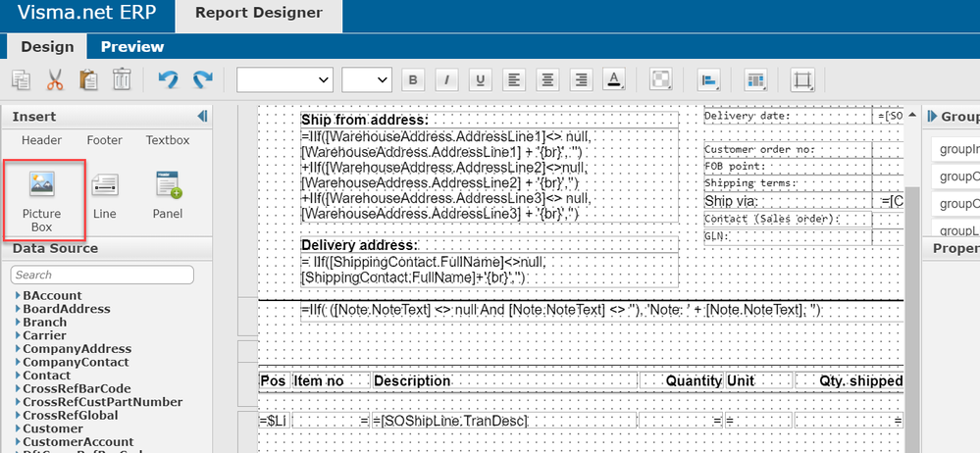Select the 'Description' column header
Image resolution: width=980 pixels, height=453 pixels.
pos(505,380)
